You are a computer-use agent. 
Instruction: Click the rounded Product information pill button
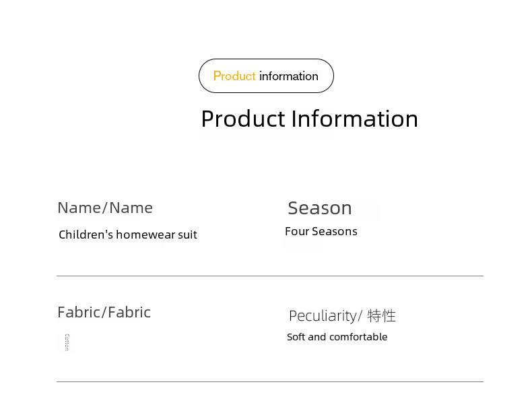(266, 75)
